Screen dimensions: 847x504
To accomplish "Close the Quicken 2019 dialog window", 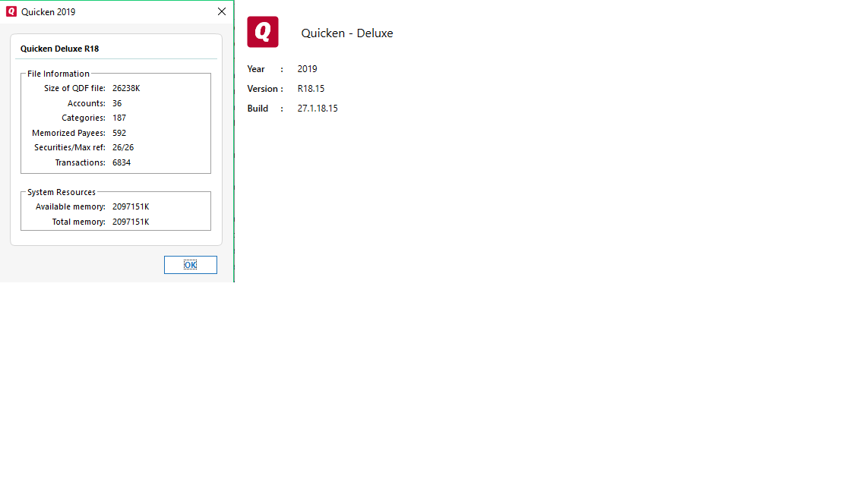I will point(222,11).
